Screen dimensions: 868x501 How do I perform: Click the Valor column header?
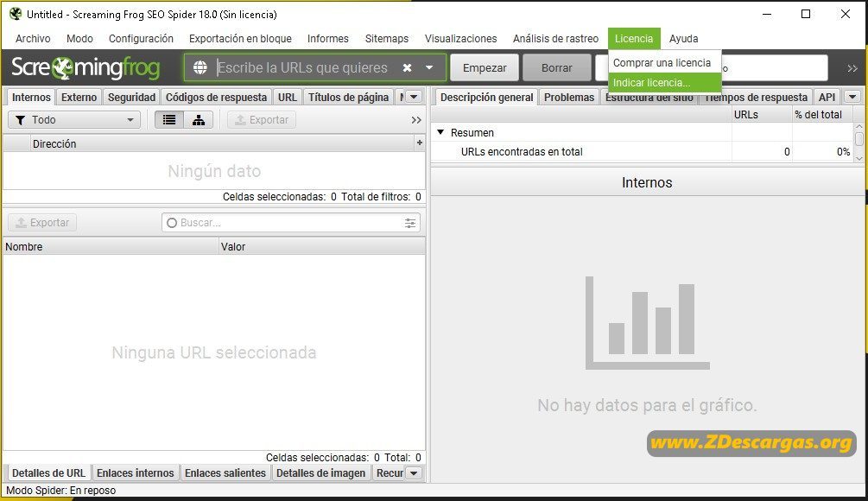(322, 246)
